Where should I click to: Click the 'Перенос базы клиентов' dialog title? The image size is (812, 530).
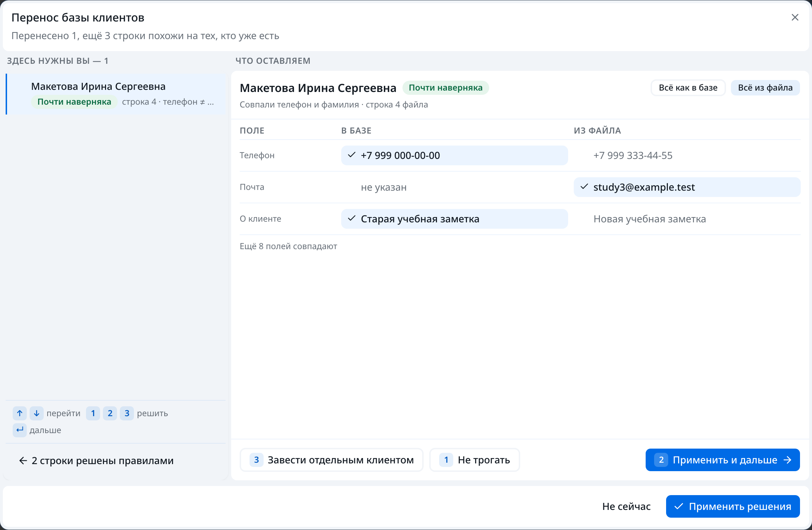[78, 18]
